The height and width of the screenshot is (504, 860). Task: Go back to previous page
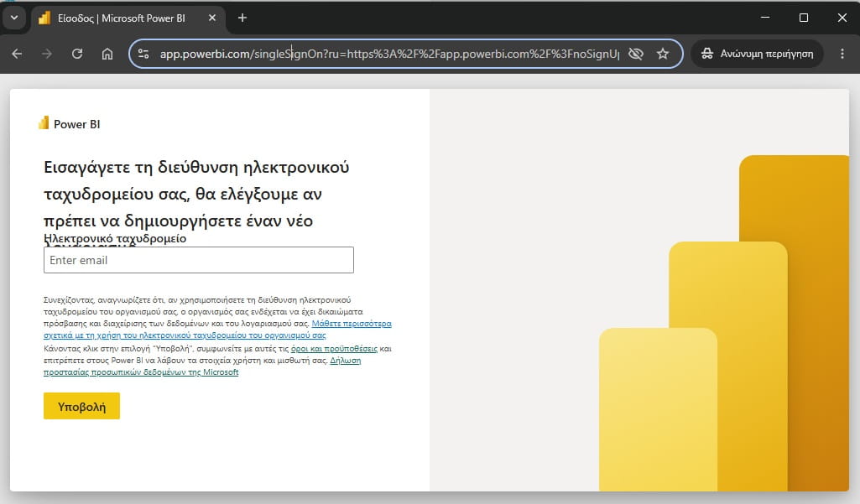[17, 54]
